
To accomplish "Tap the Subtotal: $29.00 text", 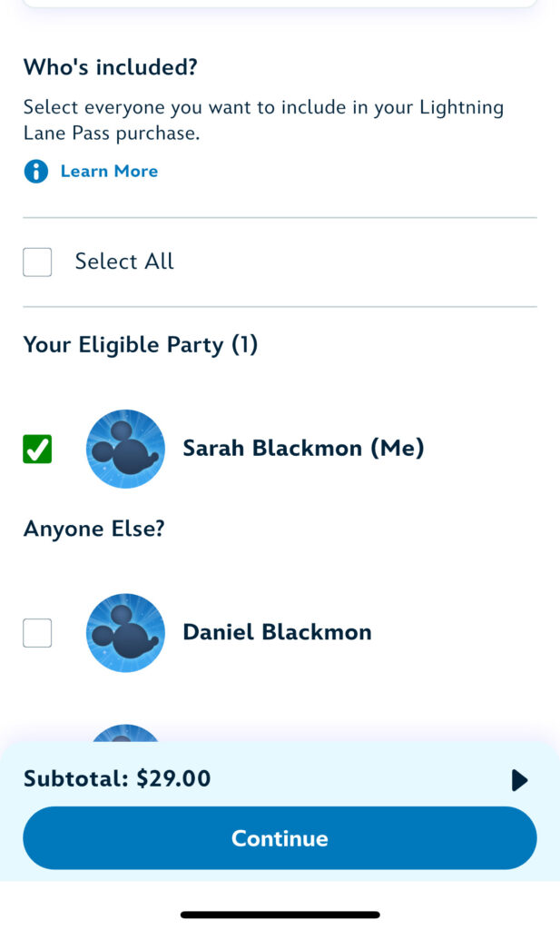I will (117, 779).
